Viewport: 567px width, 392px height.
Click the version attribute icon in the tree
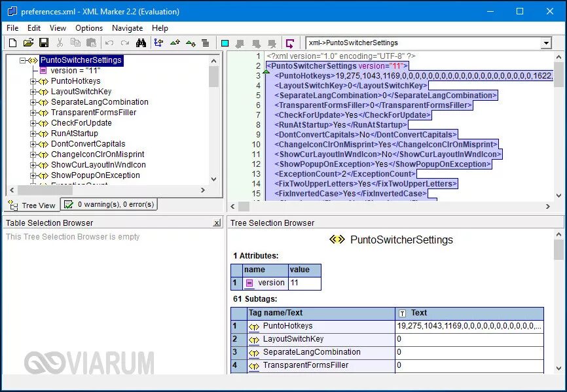[x=43, y=71]
